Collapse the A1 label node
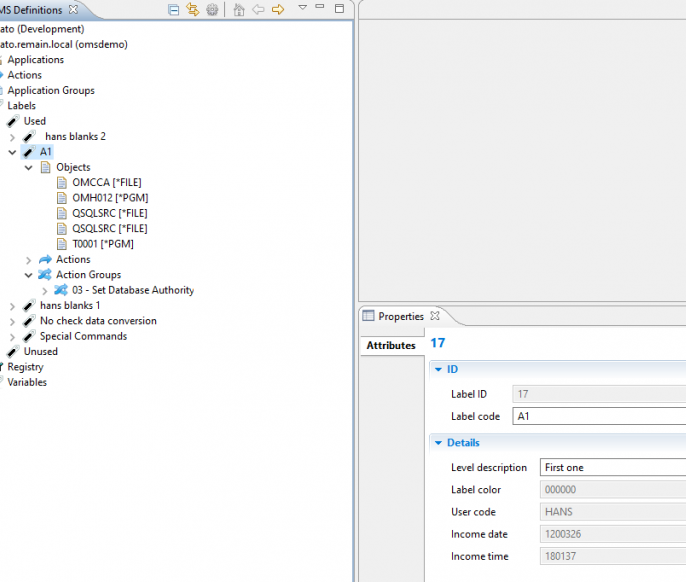The height and width of the screenshot is (582, 686). 12,152
